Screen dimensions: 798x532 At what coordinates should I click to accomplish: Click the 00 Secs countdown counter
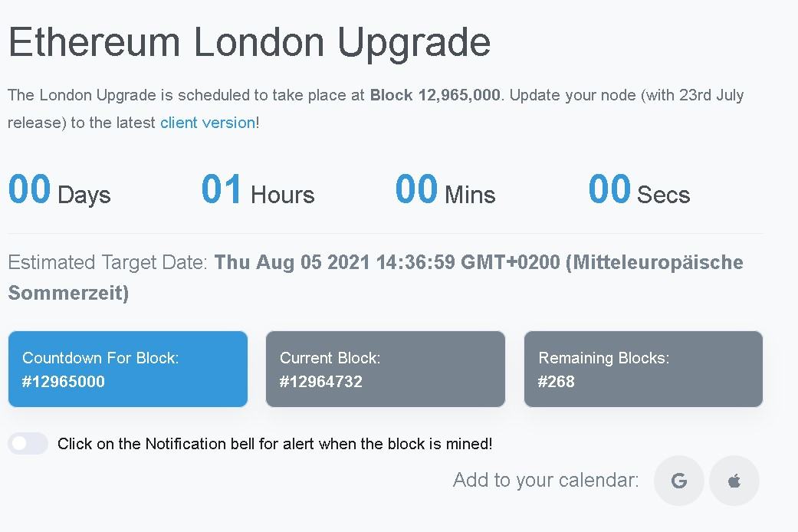(639, 190)
